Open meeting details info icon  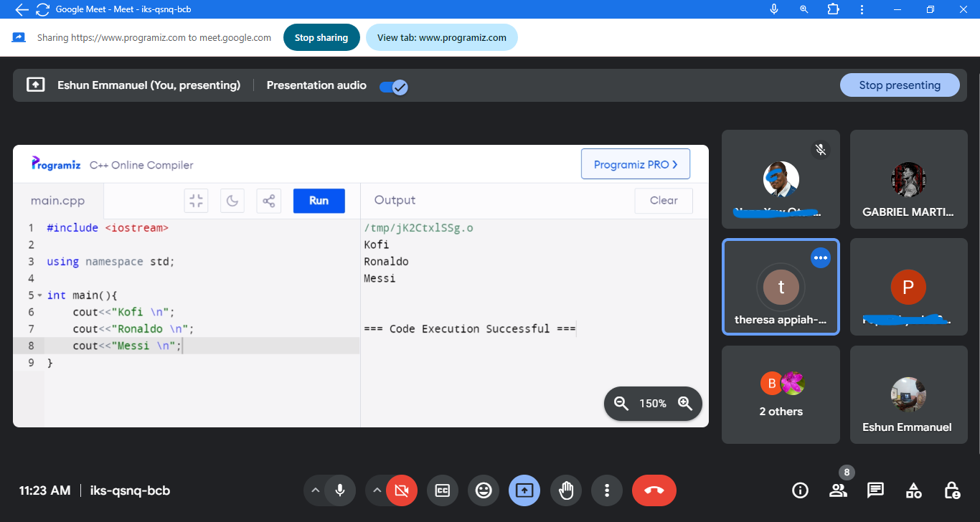(799, 490)
